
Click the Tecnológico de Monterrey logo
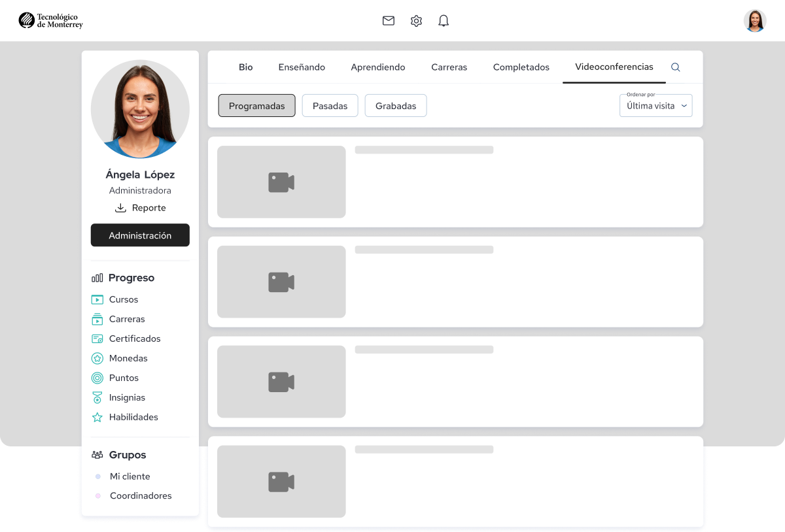pos(51,21)
